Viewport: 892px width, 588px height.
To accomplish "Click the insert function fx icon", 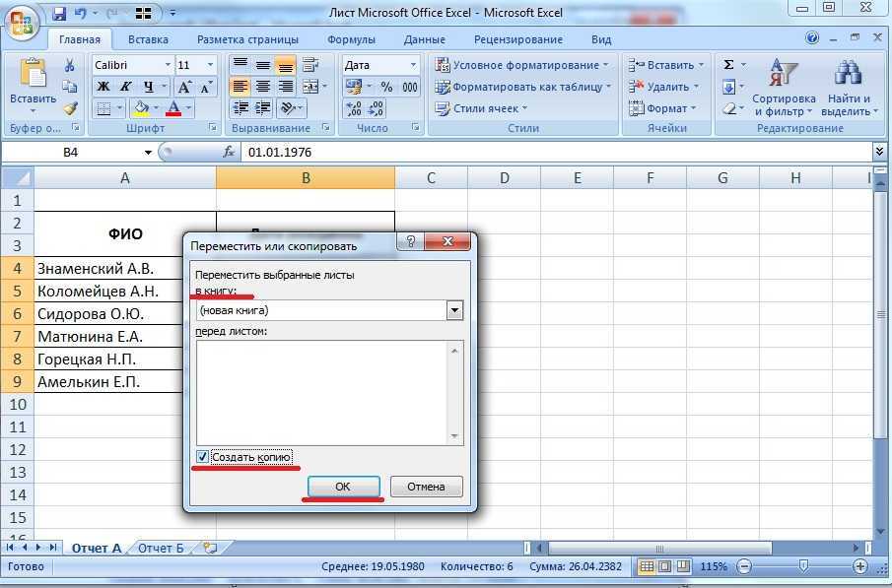I will pos(229,153).
